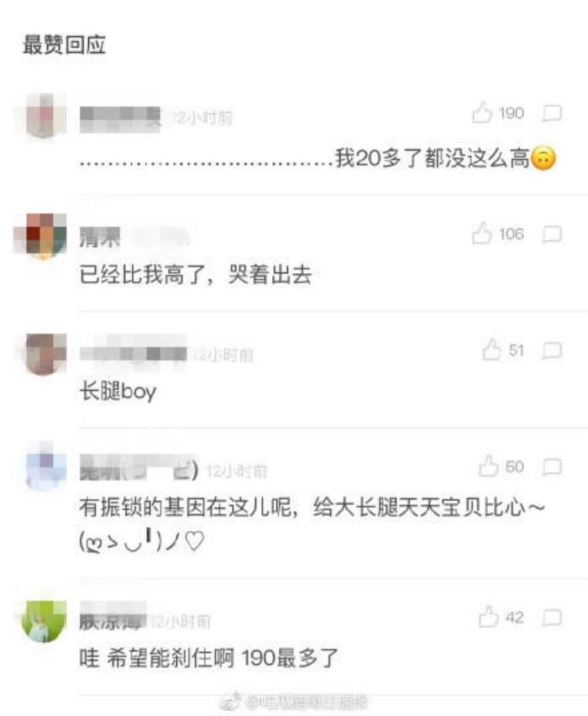The image size is (588, 716).
Task: Select the 最赞回应 section header
Action: (65, 45)
